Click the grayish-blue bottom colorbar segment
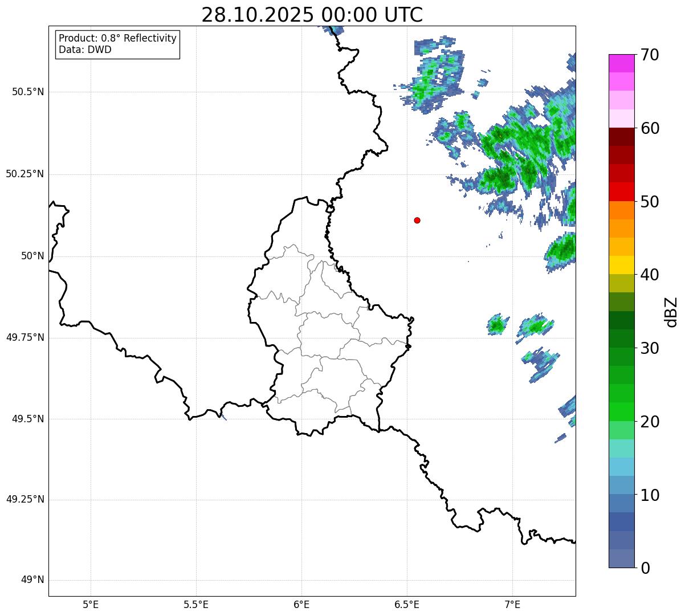 622,558
